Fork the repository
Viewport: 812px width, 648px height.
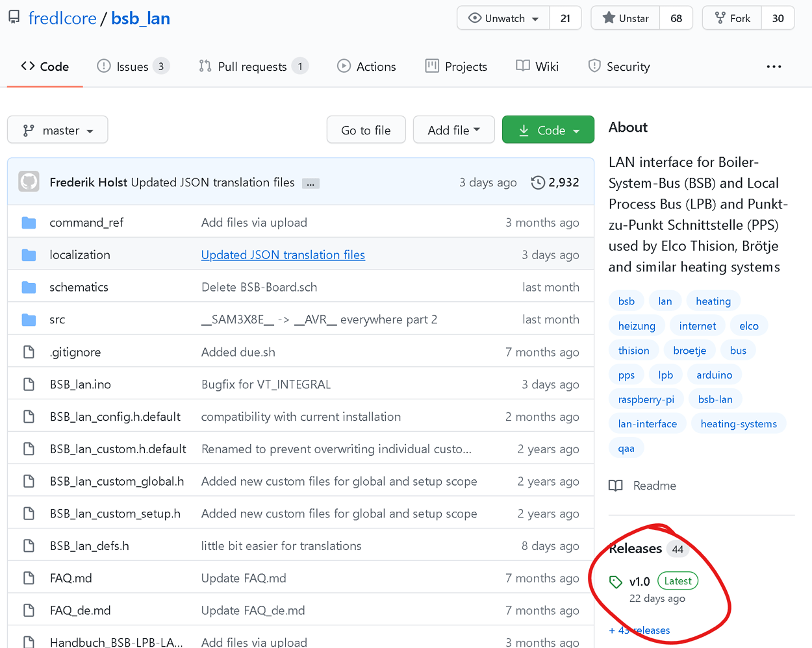731,18
